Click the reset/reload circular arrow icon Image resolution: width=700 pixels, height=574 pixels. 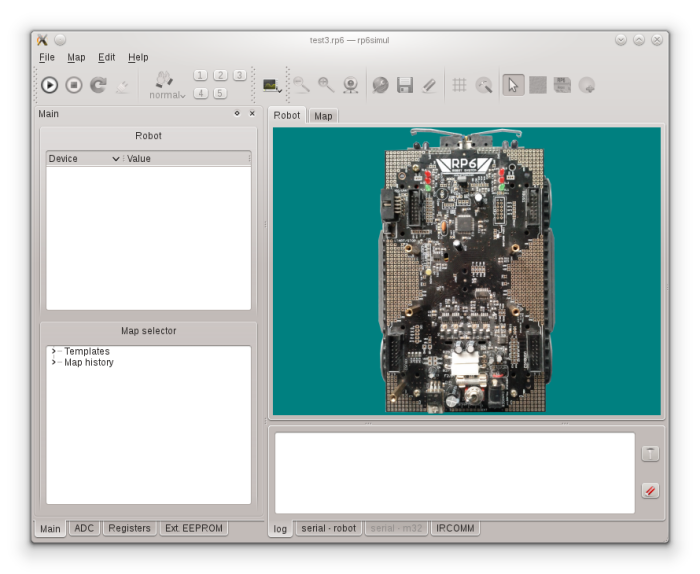pos(99,85)
